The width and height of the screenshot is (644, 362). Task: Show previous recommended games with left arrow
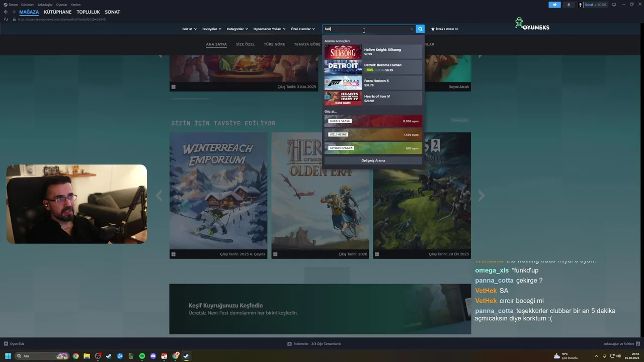click(159, 196)
